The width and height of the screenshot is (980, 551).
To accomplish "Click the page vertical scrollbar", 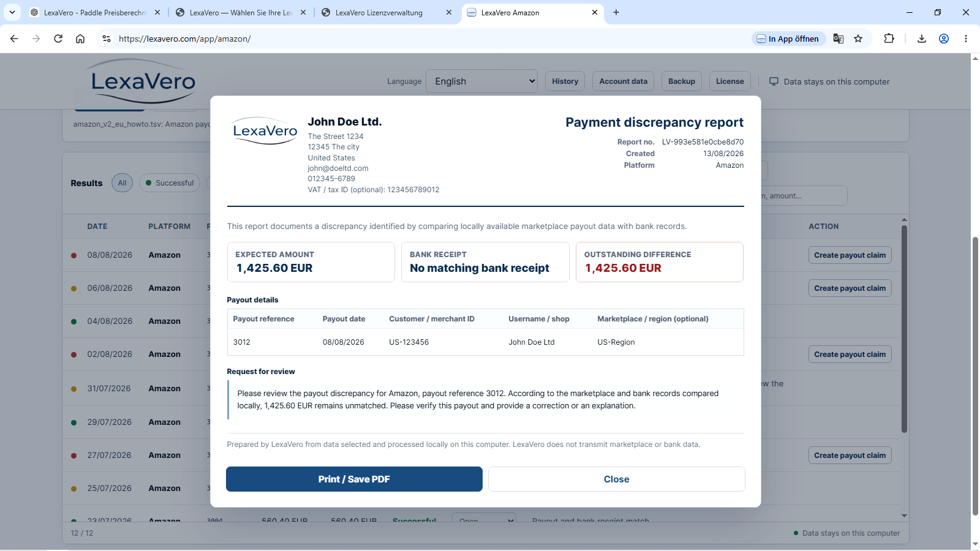I will 975,377.
